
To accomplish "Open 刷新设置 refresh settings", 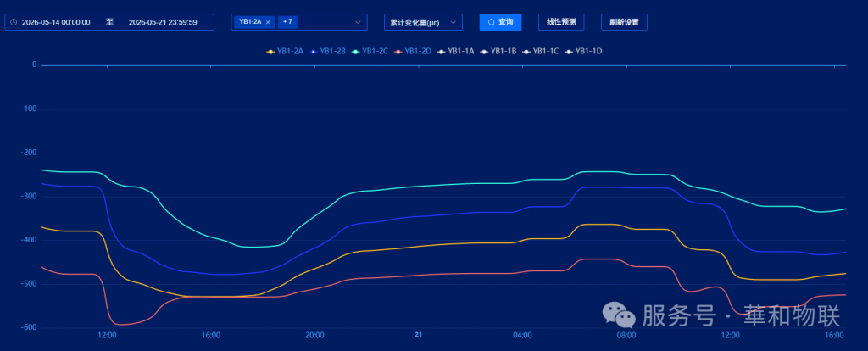I will (x=624, y=22).
